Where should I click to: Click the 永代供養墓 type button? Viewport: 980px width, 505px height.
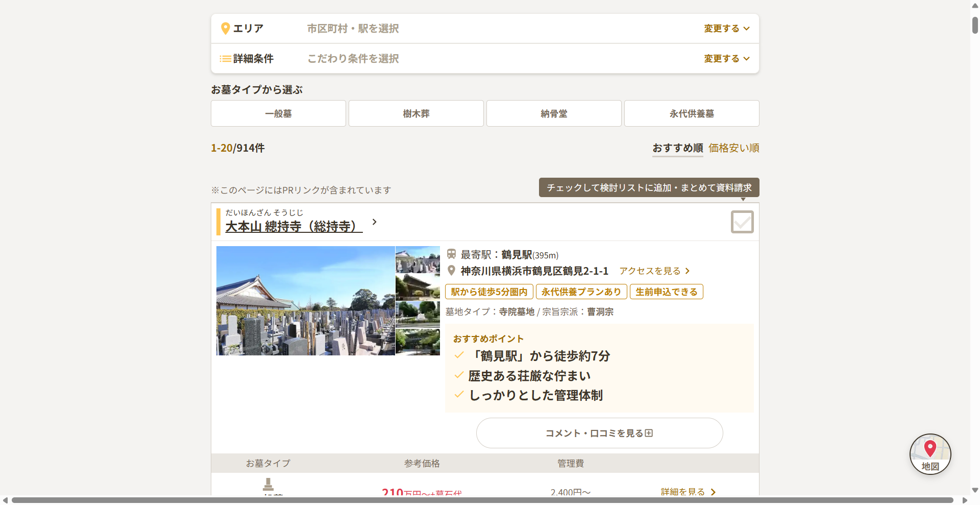coord(692,113)
